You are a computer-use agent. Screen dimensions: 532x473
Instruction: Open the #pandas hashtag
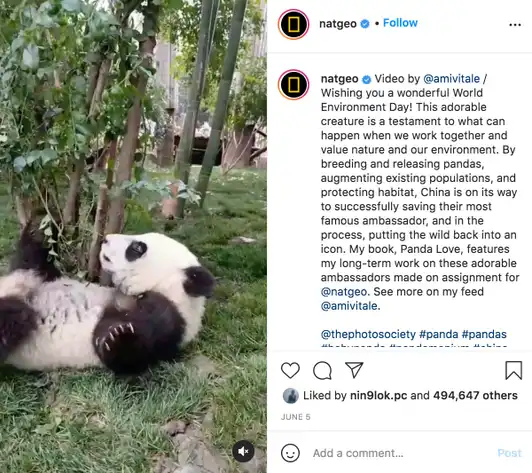484,334
